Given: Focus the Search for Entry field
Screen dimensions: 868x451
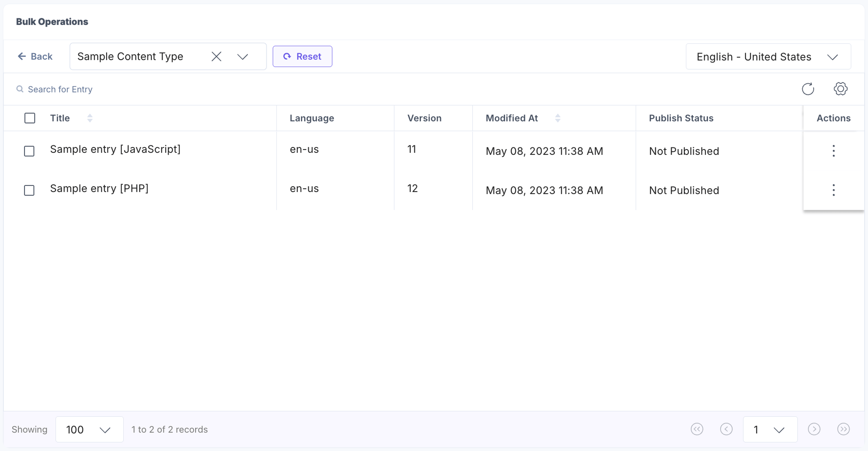Looking at the screenshot, I should click(60, 89).
